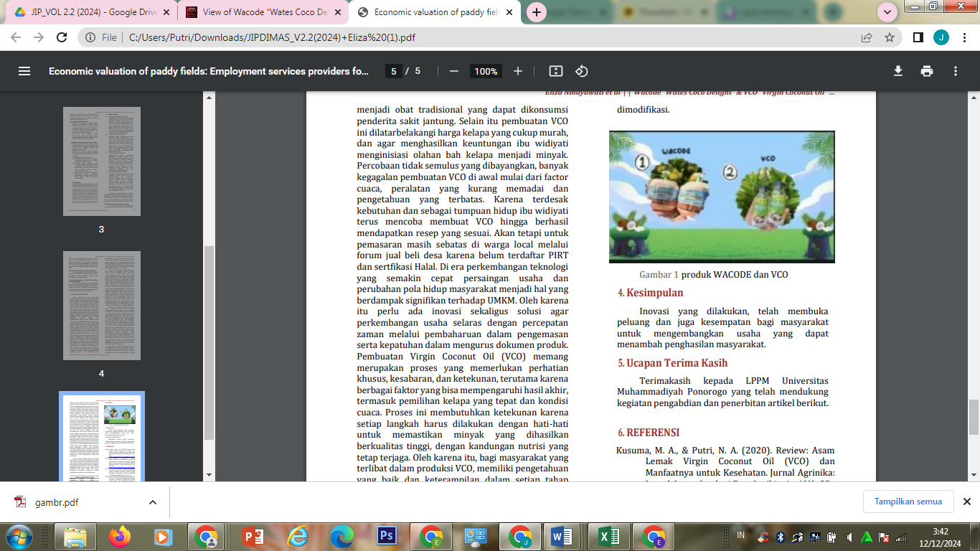Click the thumbnail panel scrollbar

tap(209, 343)
